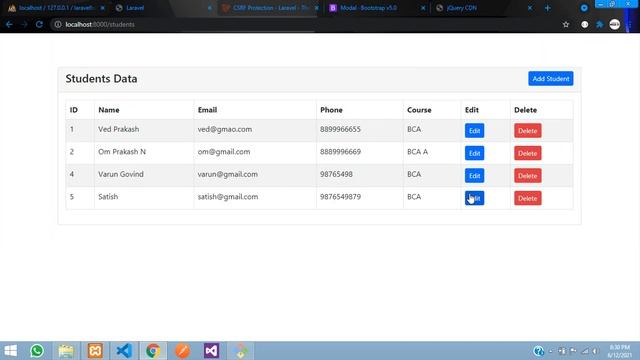Open the taskbar clock and date
This screenshot has height=360, width=640.
(x=620, y=351)
